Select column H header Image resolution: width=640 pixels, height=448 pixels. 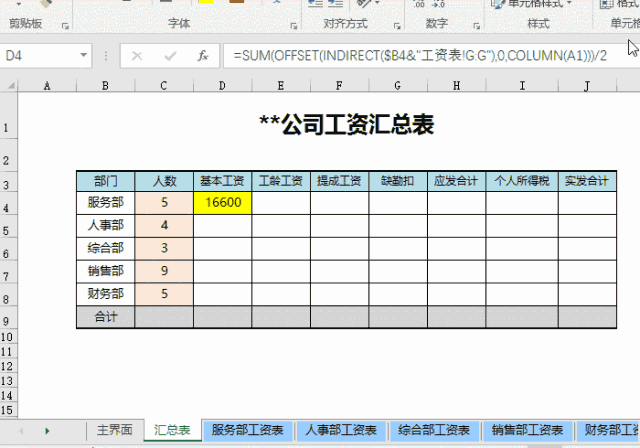pyautogui.click(x=456, y=86)
